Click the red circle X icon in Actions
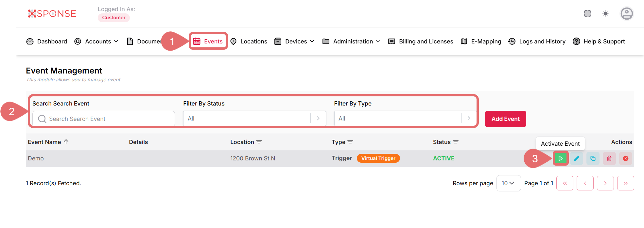 point(626,158)
